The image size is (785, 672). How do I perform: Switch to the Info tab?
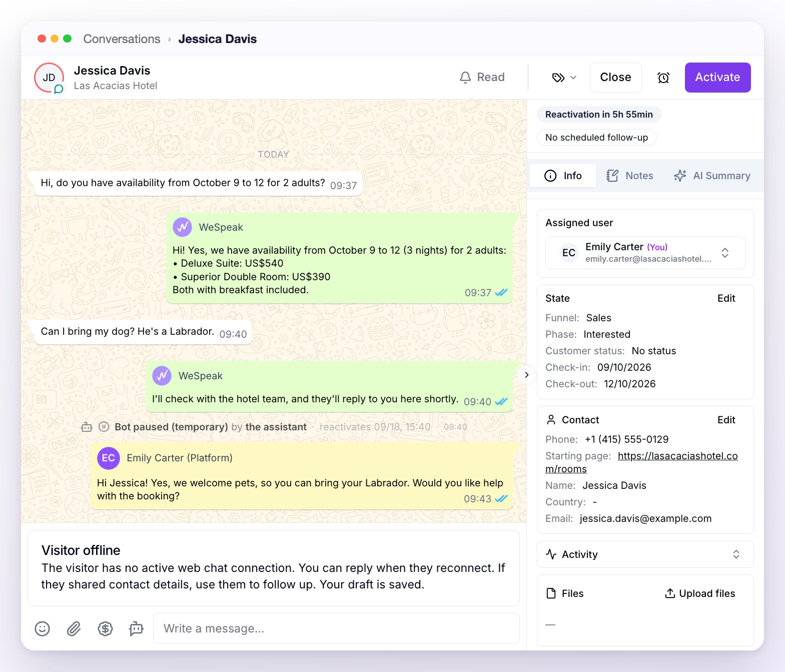point(563,176)
